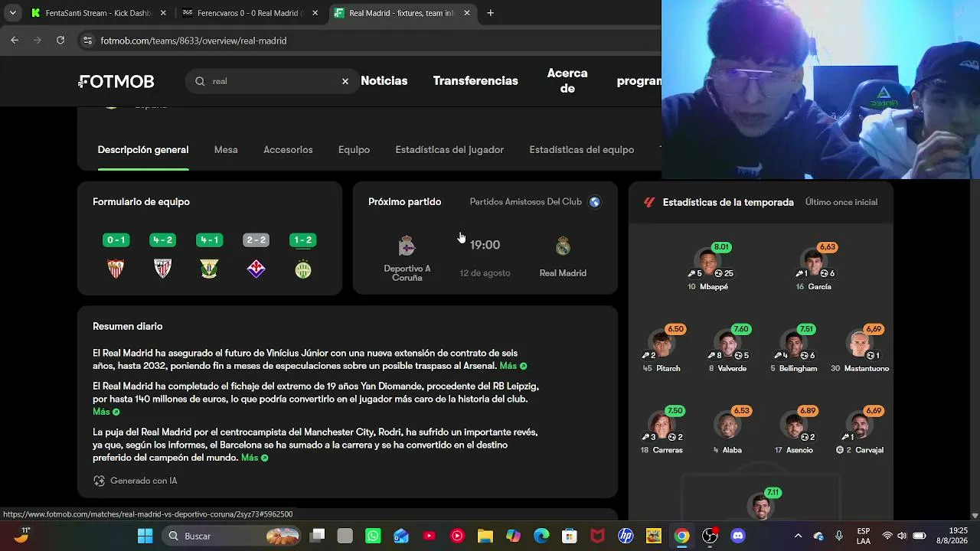Open the Acerca de menu item
This screenshot has width=980, height=551.
(567, 80)
